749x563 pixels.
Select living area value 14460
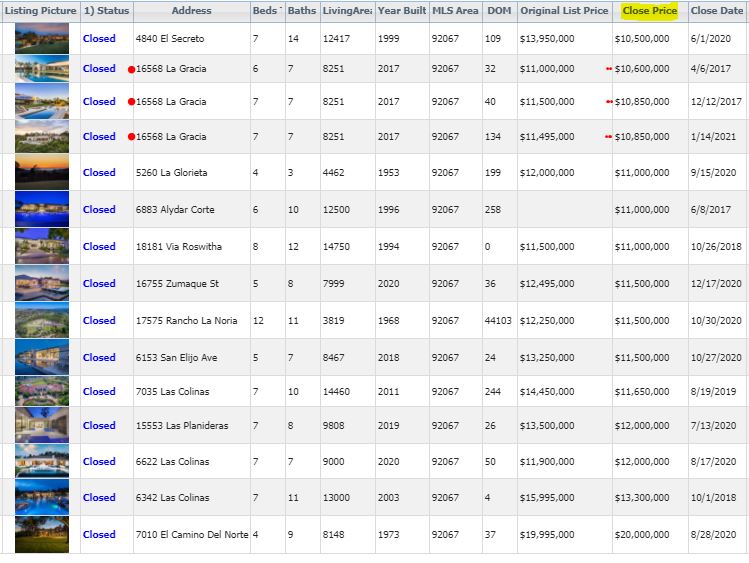(336, 392)
